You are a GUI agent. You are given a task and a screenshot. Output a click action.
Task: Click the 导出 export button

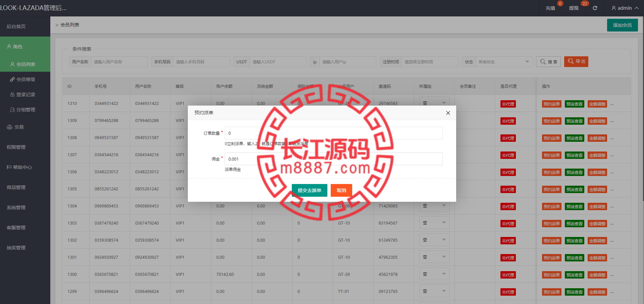pyautogui.click(x=576, y=62)
